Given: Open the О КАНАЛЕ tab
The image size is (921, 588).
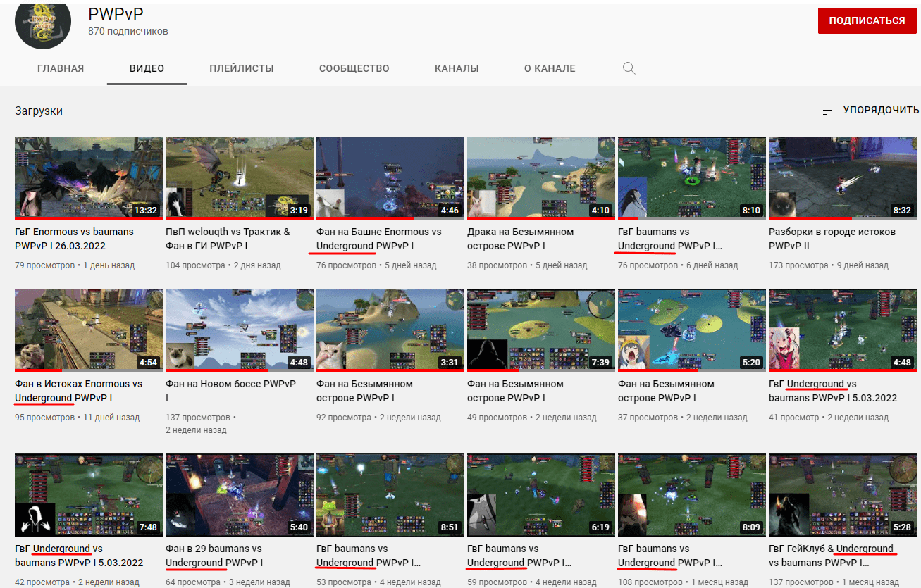Looking at the screenshot, I should tap(550, 68).
